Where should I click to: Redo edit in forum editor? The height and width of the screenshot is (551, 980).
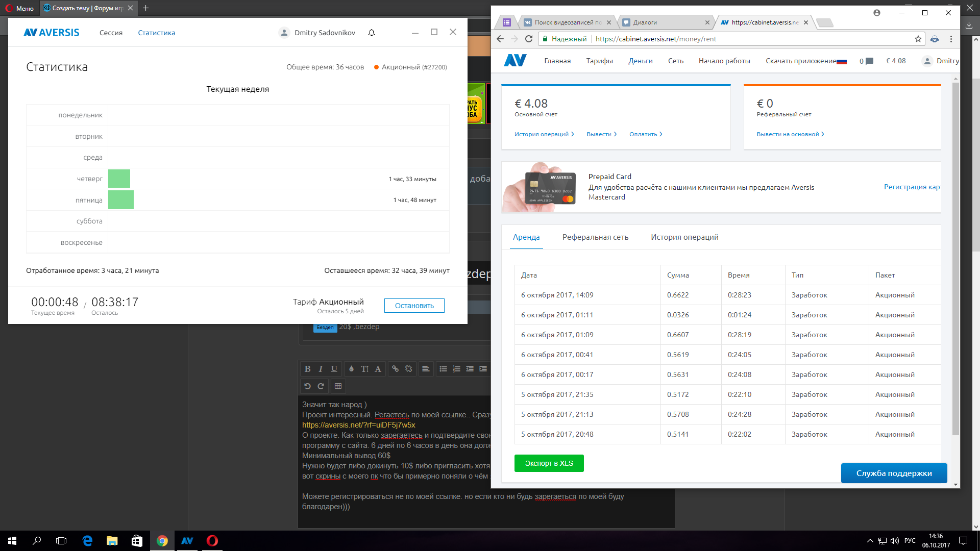tap(321, 386)
